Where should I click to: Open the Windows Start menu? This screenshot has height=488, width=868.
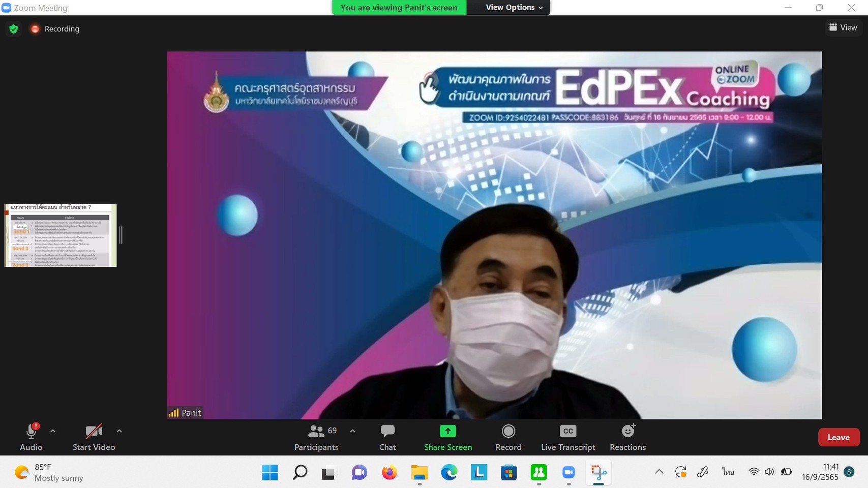pyautogui.click(x=270, y=473)
